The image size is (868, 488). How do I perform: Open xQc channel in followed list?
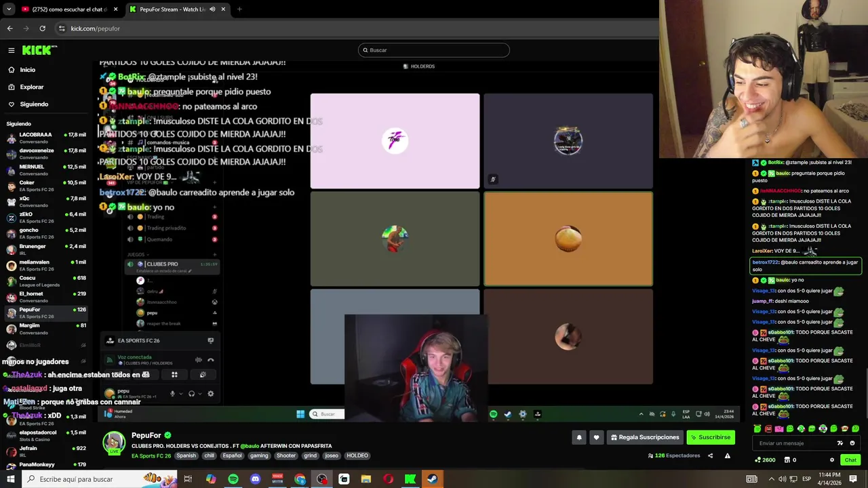(x=46, y=202)
